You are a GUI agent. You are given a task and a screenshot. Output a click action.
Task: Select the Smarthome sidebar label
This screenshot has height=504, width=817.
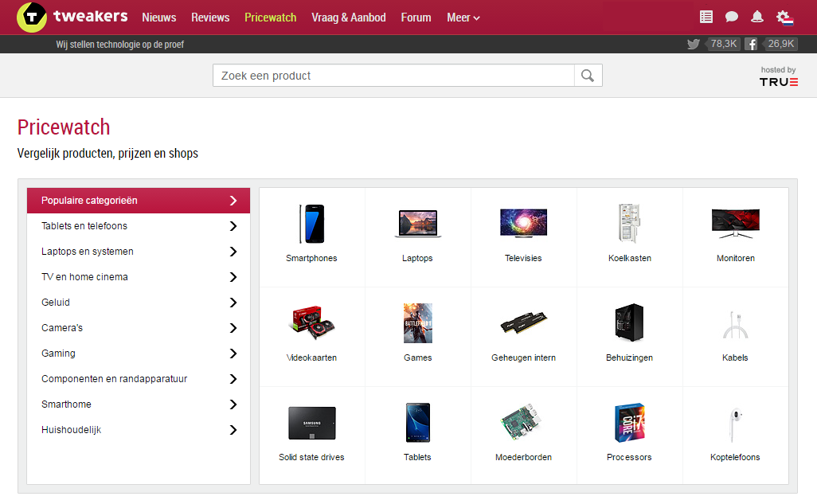(x=66, y=404)
